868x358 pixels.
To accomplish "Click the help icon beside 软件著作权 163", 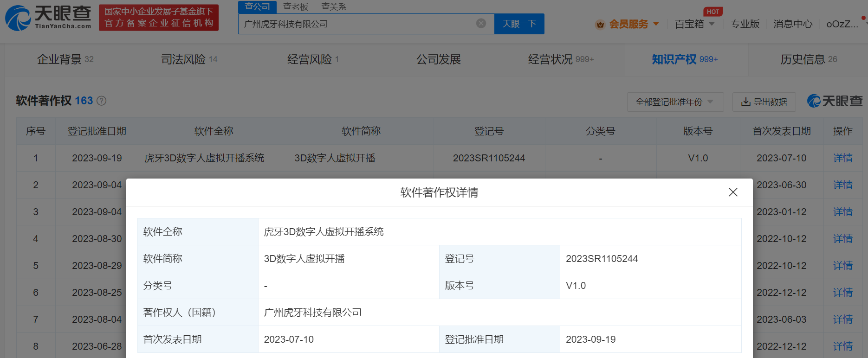I will [101, 101].
